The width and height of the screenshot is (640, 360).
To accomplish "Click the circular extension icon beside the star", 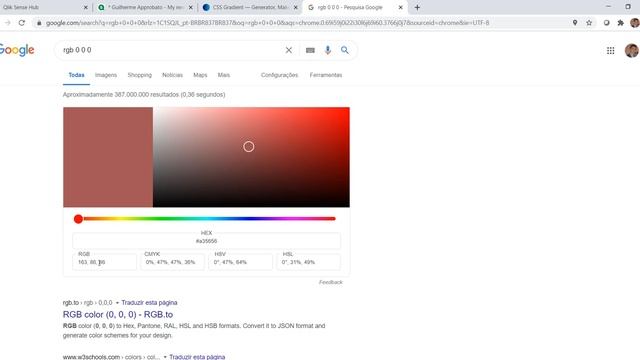I will pos(607,23).
